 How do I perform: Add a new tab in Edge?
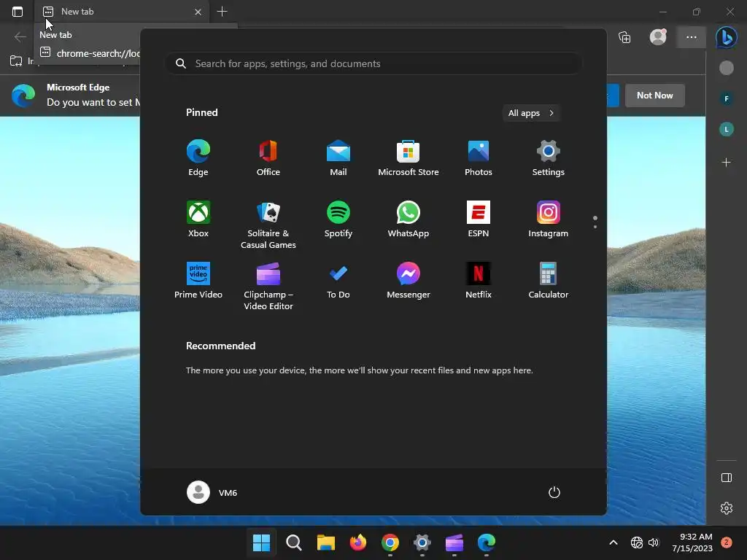(222, 12)
